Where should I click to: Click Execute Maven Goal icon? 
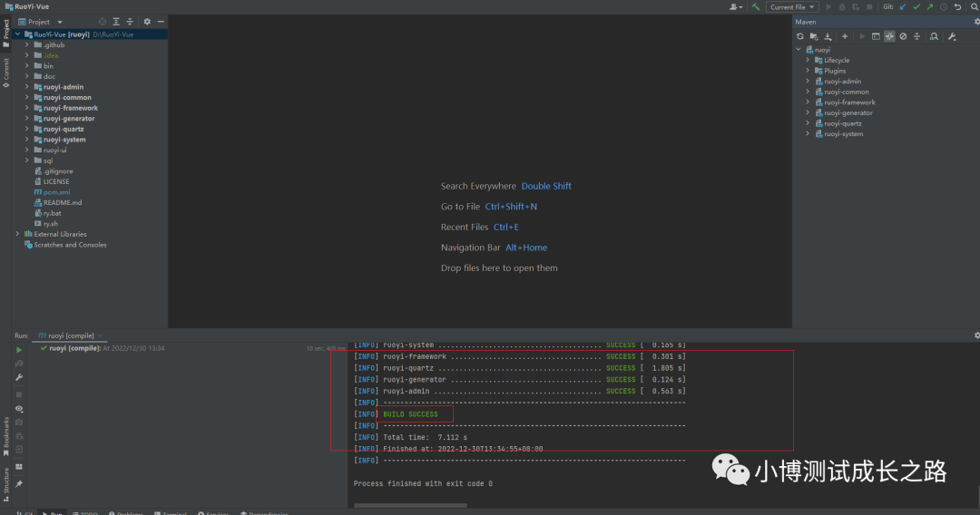876,37
